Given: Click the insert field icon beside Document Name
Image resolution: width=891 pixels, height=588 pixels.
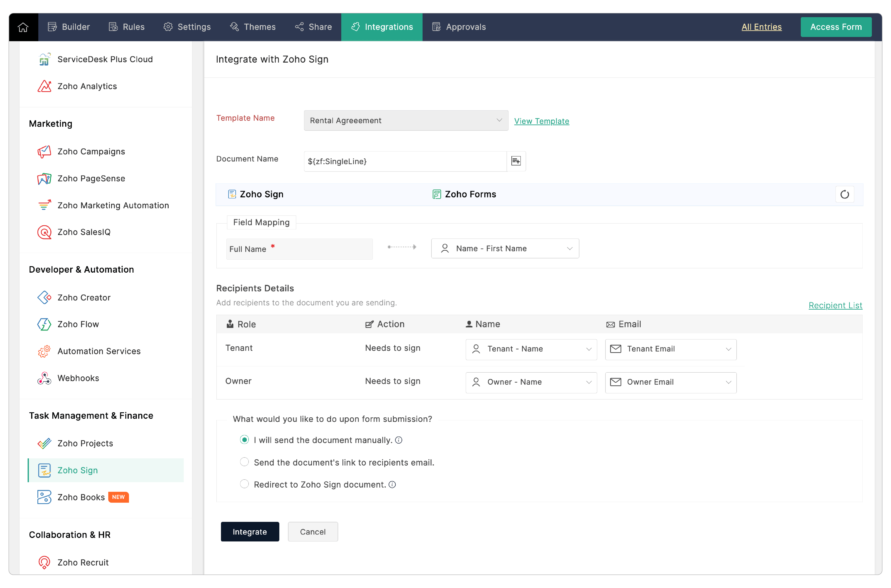Looking at the screenshot, I should 516,161.
